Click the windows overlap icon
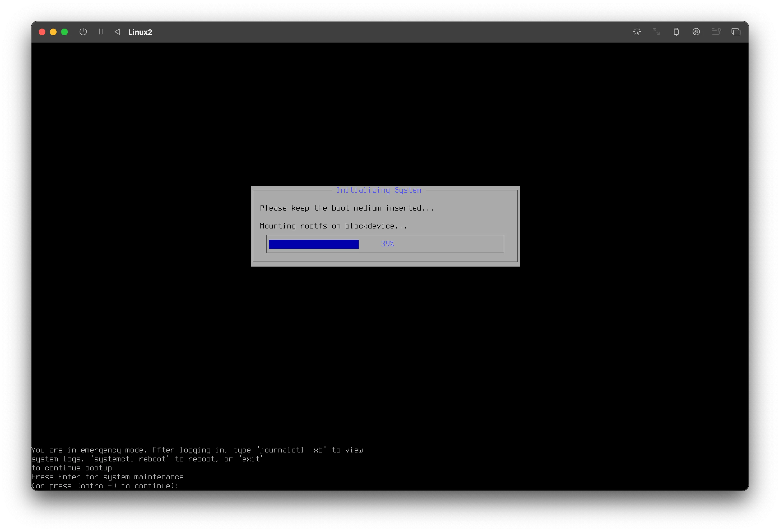The image size is (780, 532). coord(736,32)
